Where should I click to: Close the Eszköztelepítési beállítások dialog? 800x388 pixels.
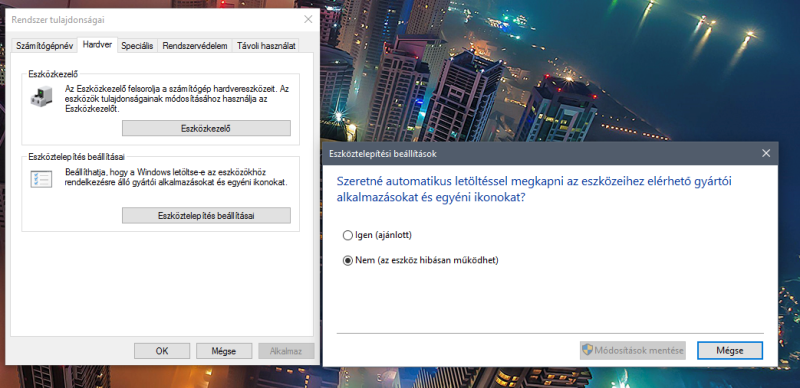765,153
